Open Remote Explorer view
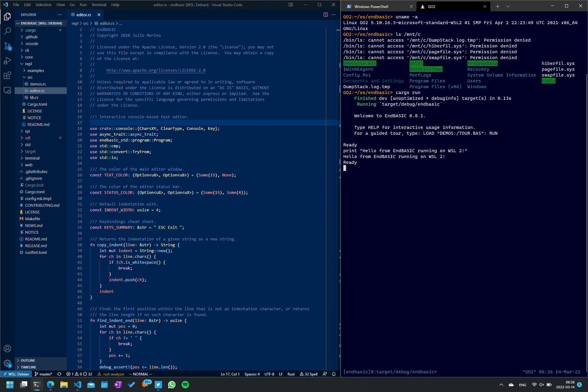Viewport: 588px width, 392px height. click(x=7, y=90)
